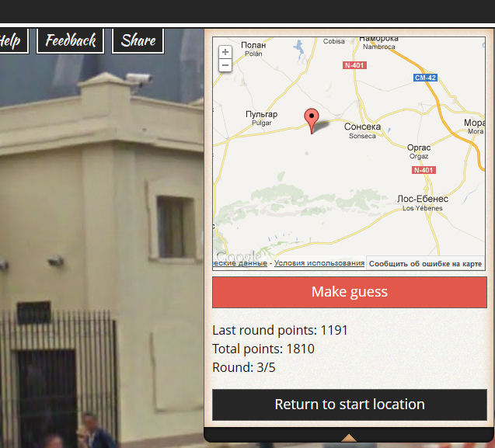Click the Google logo on the map
The width and height of the screenshot is (495, 448).
pyautogui.click(x=239, y=255)
